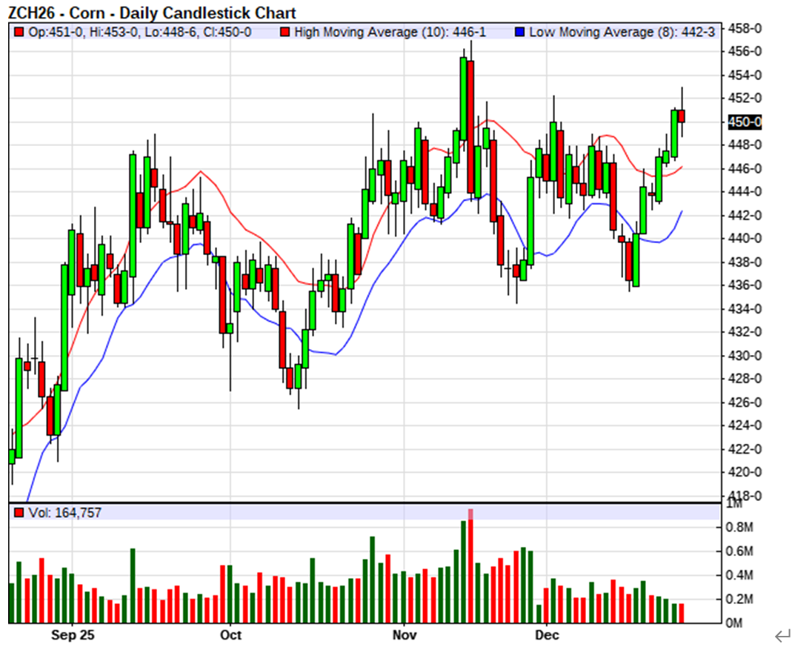This screenshot has height=650, width=812.
Task: Click the 1M volume axis label
Action: tap(734, 504)
